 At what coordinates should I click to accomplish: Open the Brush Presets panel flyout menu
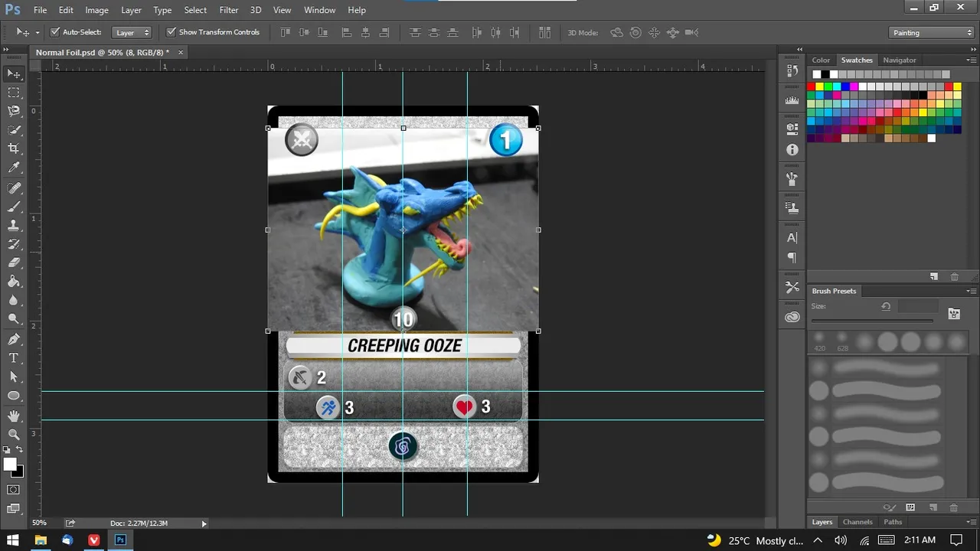971,291
